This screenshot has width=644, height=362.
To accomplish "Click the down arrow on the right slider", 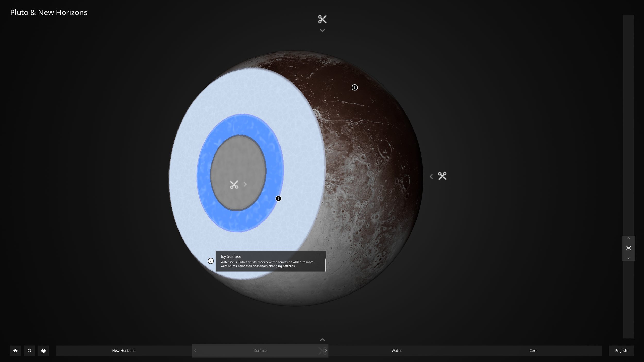I will click(629, 258).
